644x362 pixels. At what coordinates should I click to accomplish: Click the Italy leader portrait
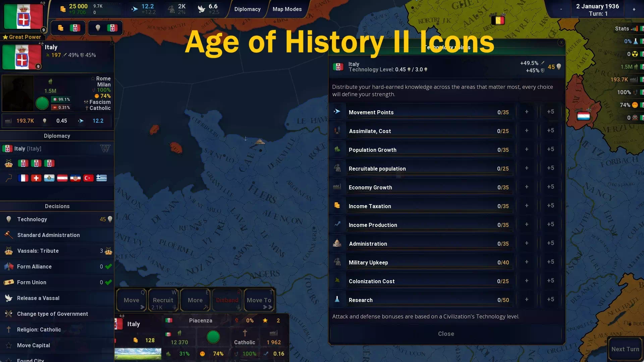tap(18, 93)
